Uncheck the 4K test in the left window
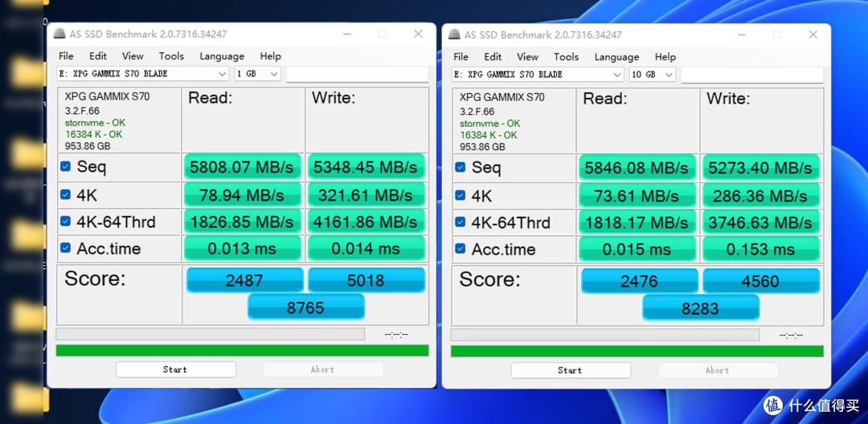This screenshot has width=868, height=424. click(65, 194)
